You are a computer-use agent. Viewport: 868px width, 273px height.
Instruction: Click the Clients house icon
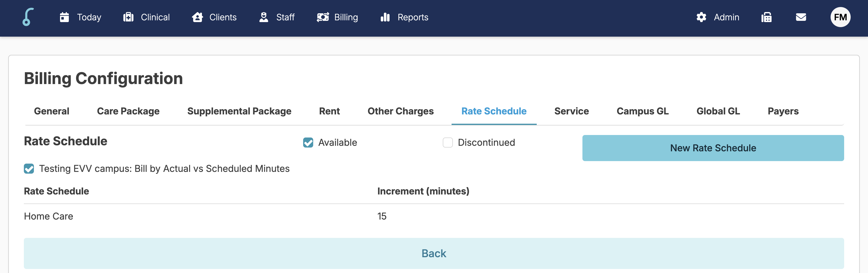[197, 17]
